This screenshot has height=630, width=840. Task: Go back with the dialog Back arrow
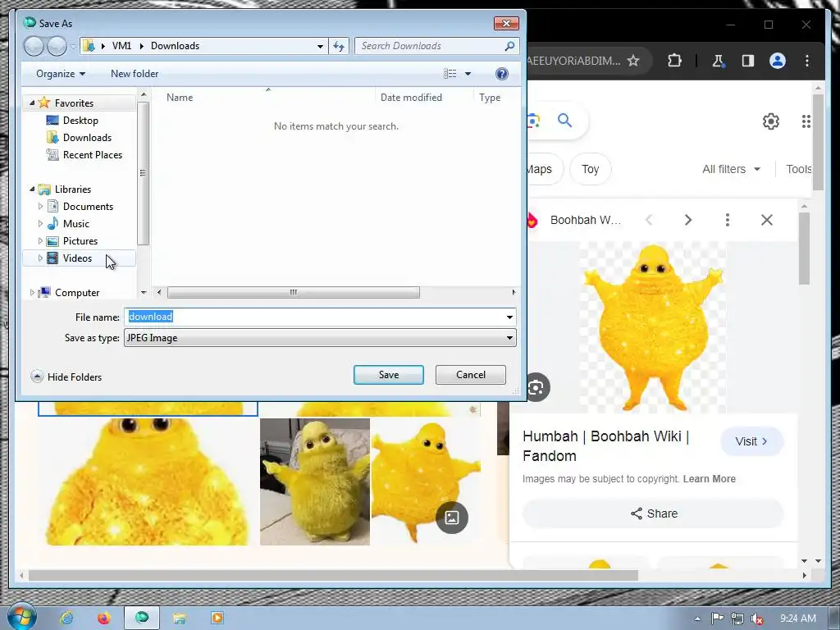pyautogui.click(x=34, y=46)
